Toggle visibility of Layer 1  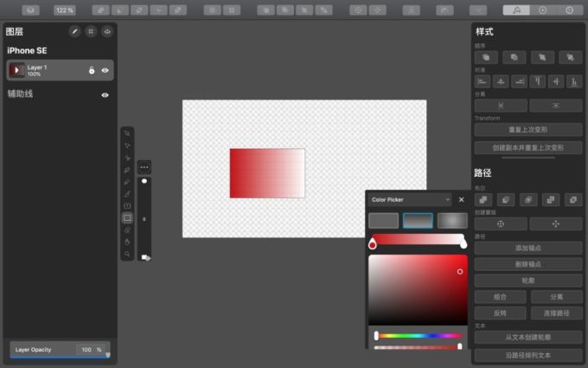tap(105, 70)
